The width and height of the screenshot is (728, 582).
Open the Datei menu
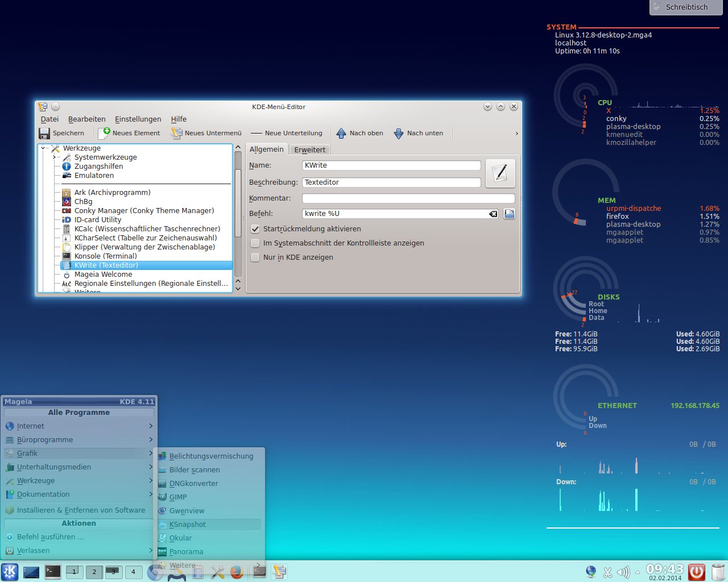tap(49, 119)
